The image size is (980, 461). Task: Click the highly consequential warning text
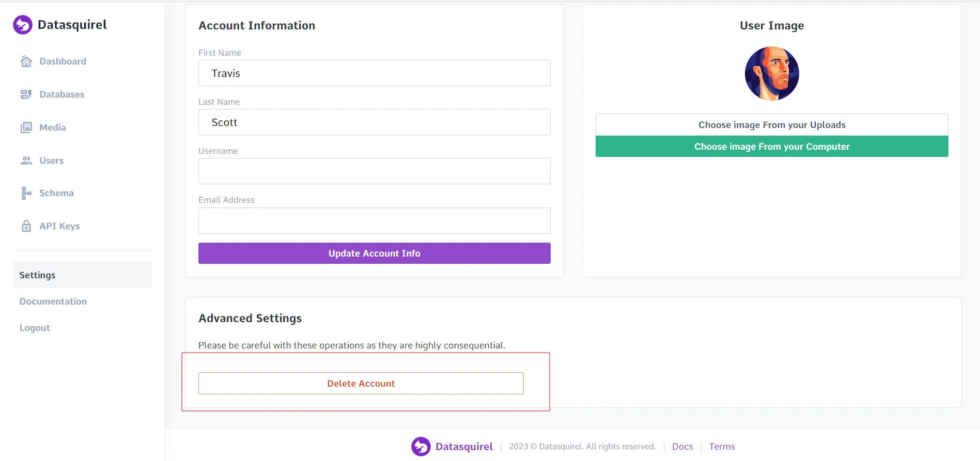click(352, 345)
